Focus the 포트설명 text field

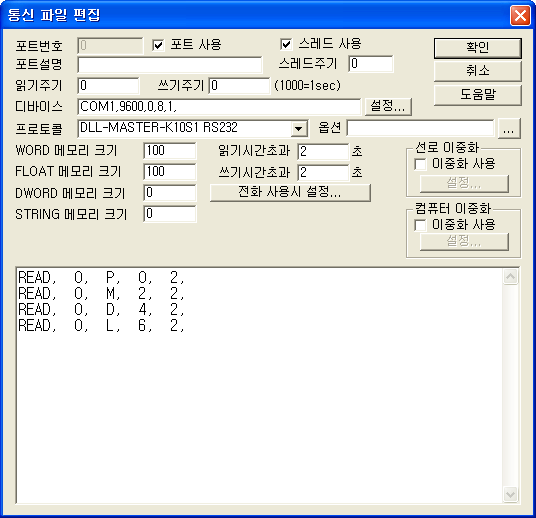pyautogui.click(x=170, y=65)
